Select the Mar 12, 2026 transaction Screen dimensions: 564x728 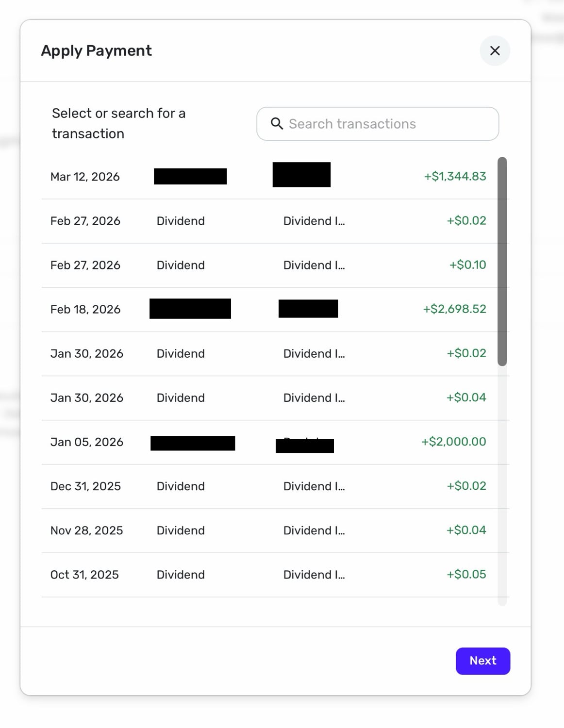[85, 177]
